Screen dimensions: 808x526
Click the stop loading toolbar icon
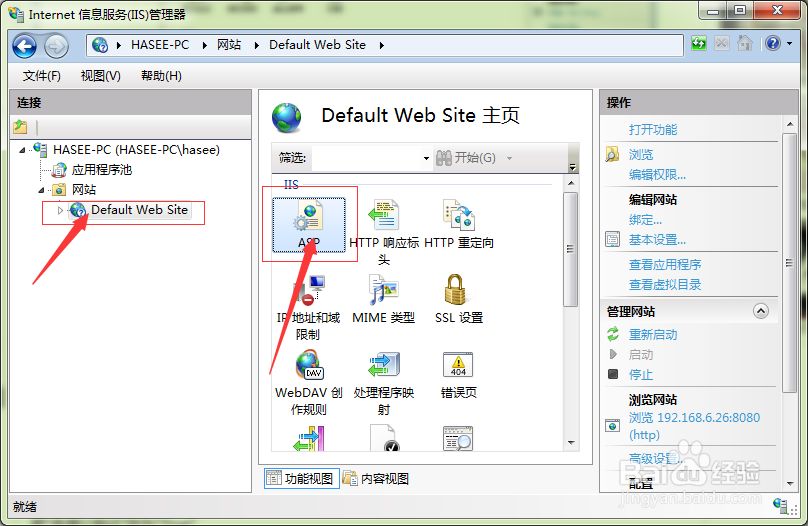tap(721, 44)
